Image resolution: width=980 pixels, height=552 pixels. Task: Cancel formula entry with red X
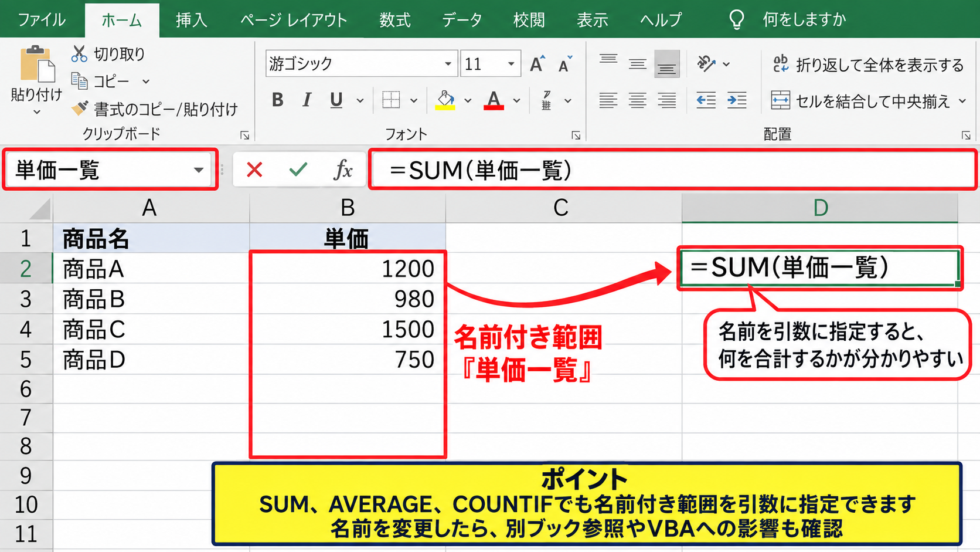coord(254,170)
